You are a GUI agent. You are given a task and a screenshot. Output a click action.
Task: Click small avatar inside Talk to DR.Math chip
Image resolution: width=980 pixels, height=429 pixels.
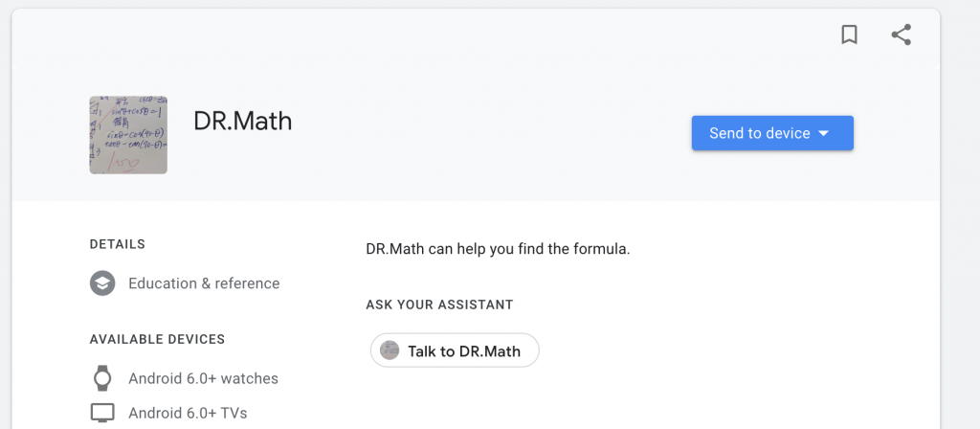(390, 350)
